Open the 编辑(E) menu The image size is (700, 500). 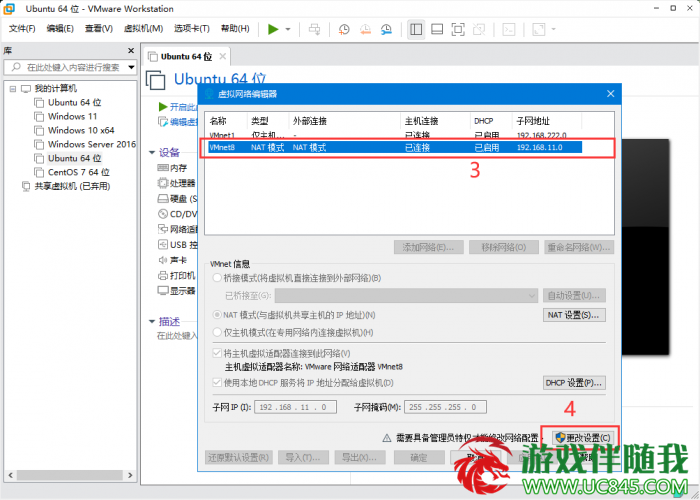pyautogui.click(x=60, y=29)
